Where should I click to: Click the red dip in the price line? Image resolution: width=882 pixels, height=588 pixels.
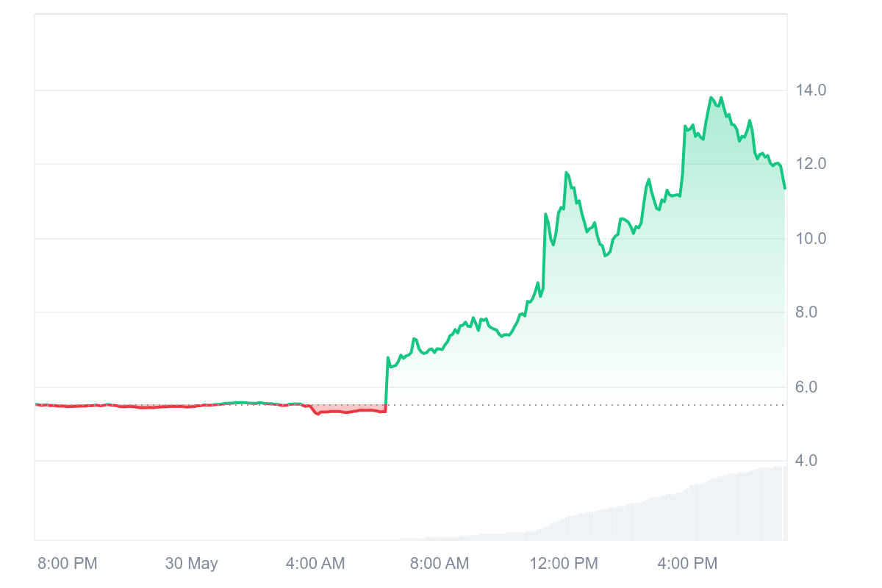point(318,414)
